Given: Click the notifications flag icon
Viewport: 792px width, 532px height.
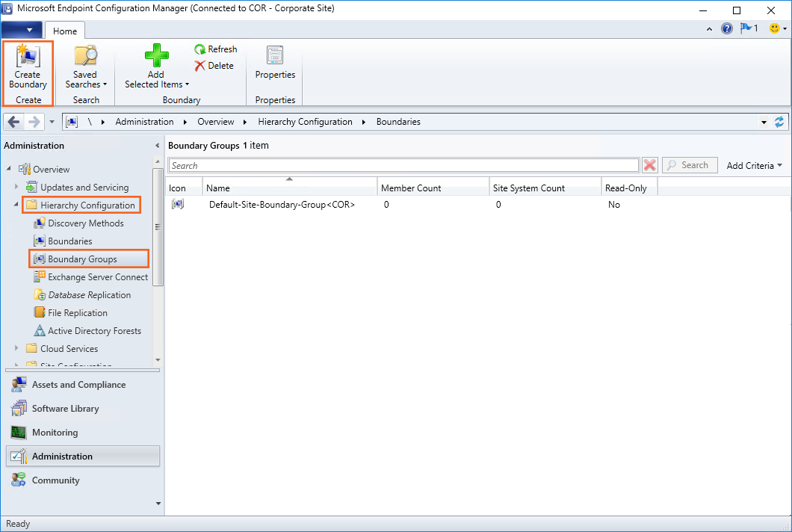Looking at the screenshot, I should coord(746,29).
